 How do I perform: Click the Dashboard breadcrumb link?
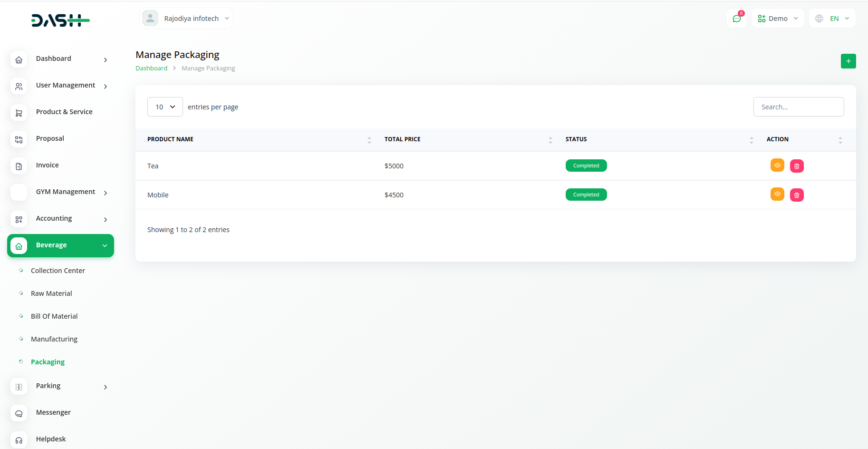pyautogui.click(x=151, y=68)
